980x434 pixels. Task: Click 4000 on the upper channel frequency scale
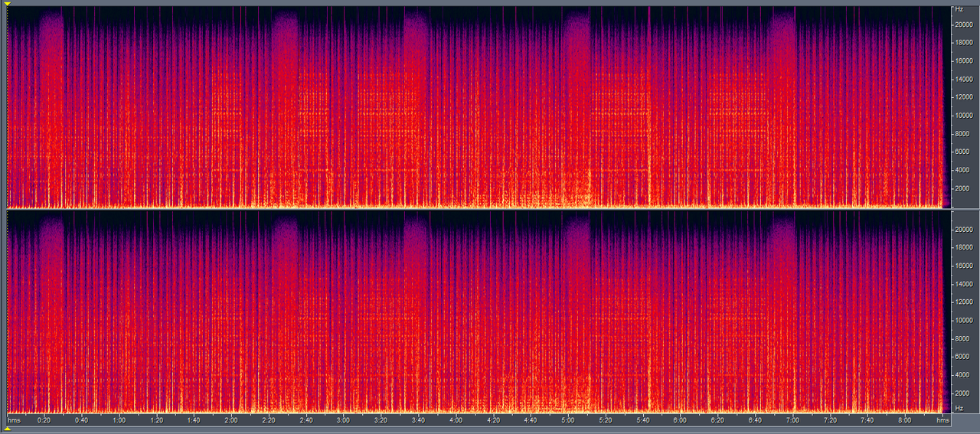(962, 170)
